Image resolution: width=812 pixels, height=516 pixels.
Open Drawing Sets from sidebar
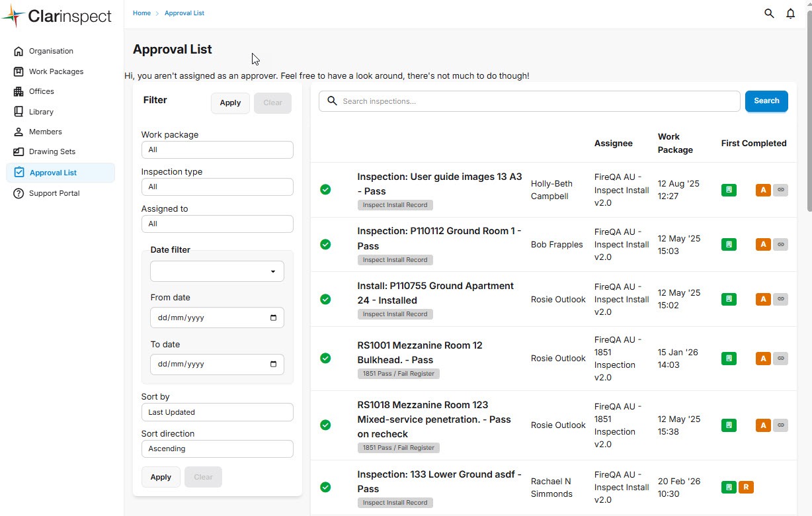52,151
